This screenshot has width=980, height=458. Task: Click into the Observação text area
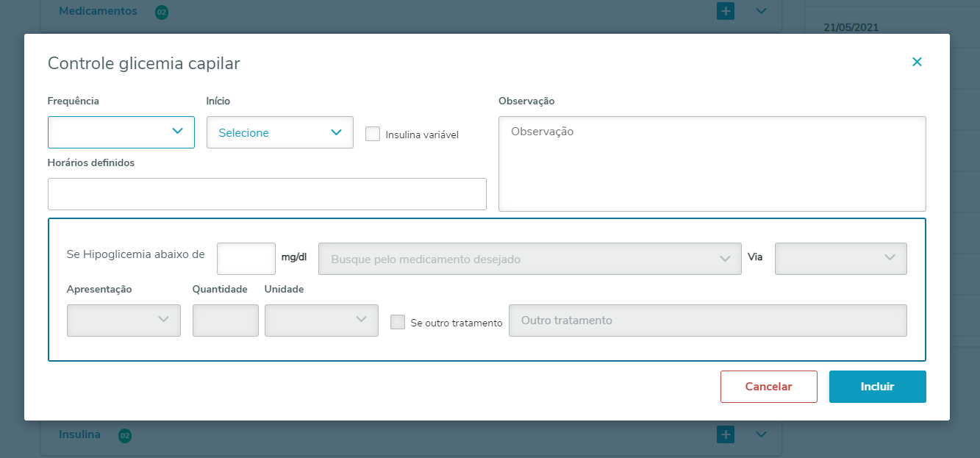click(x=712, y=164)
